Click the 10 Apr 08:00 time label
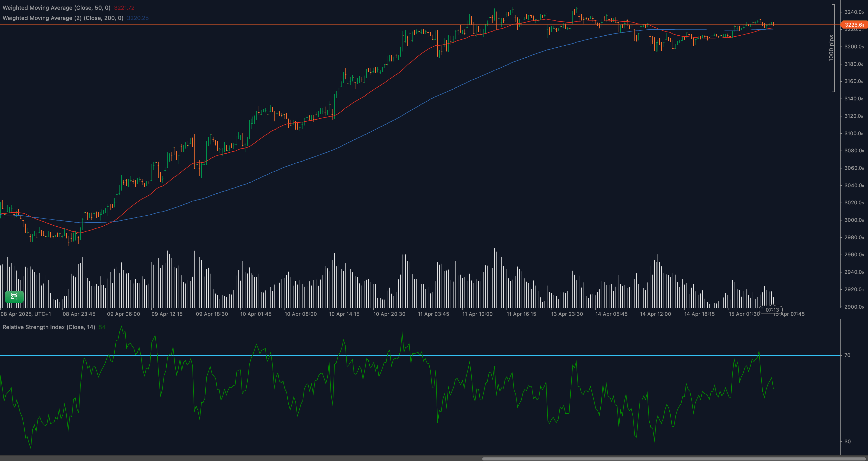Image resolution: width=868 pixels, height=461 pixels. point(300,314)
